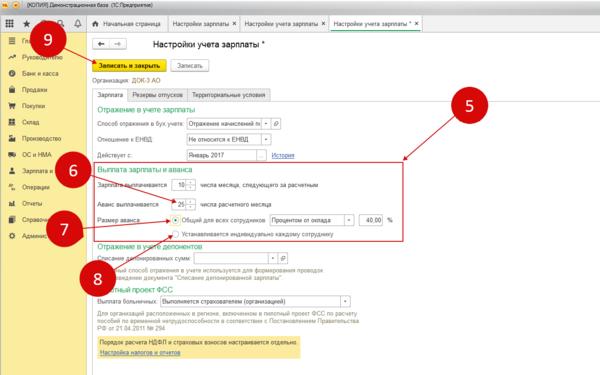600x375 pixels.
Task: Select Общий для всех сотрудников radio button
Action: [175, 220]
